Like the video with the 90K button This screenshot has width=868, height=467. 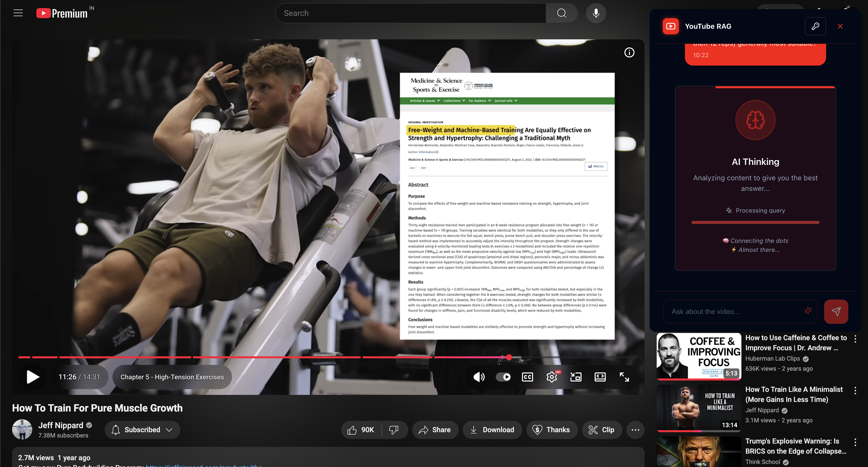click(x=361, y=430)
